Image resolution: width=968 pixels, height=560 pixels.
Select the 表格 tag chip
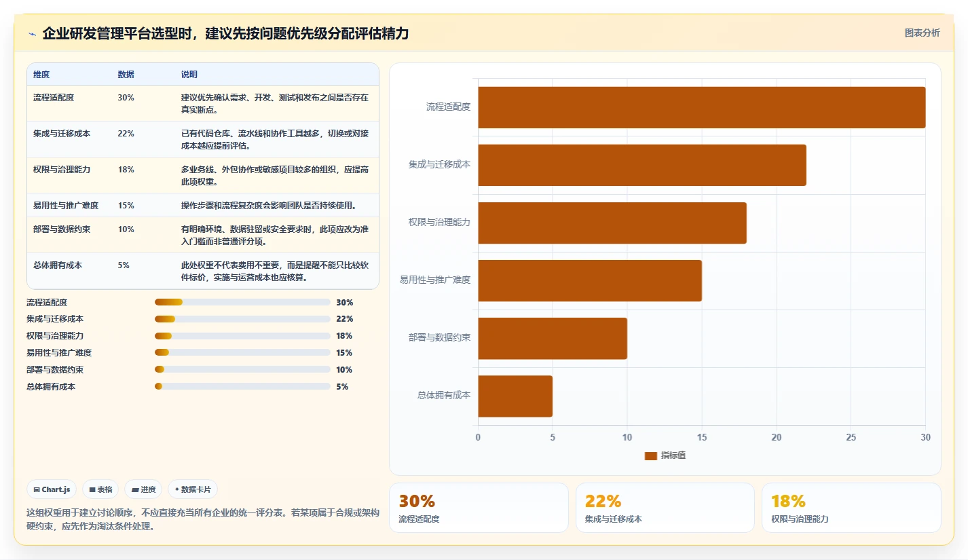pyautogui.click(x=100, y=489)
